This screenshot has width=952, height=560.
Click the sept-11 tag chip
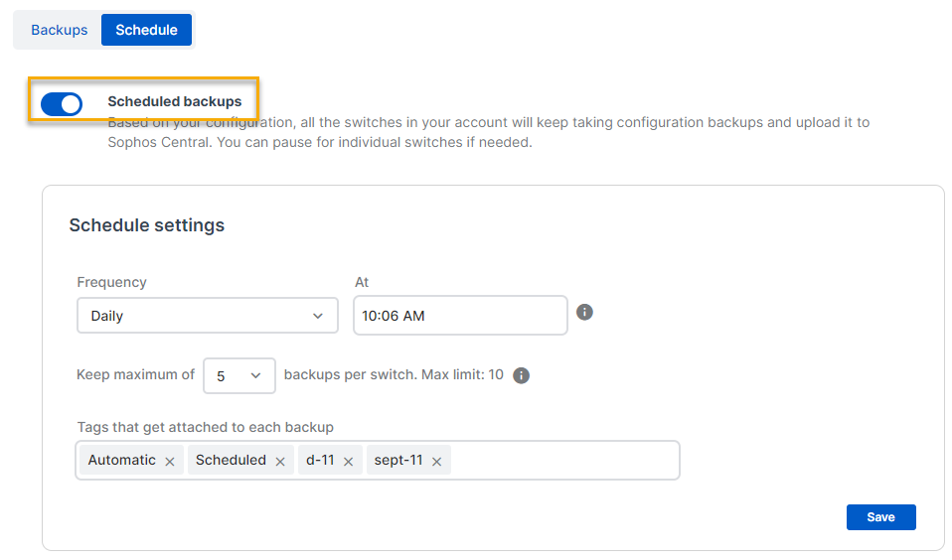(x=398, y=460)
